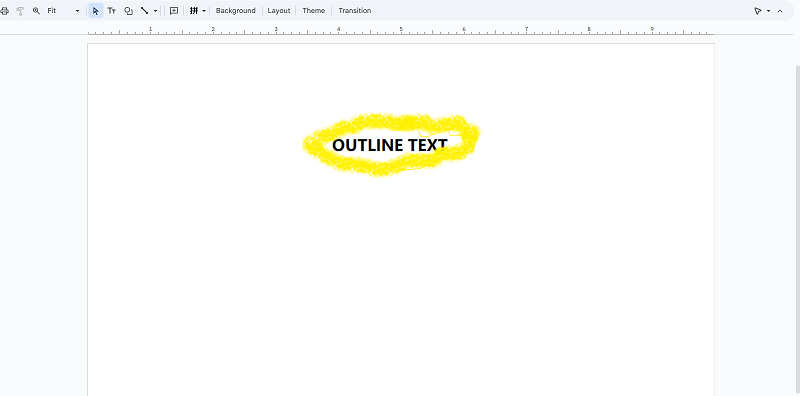Collapse the menus with the chevron
This screenshot has width=800, height=396.
tap(780, 11)
